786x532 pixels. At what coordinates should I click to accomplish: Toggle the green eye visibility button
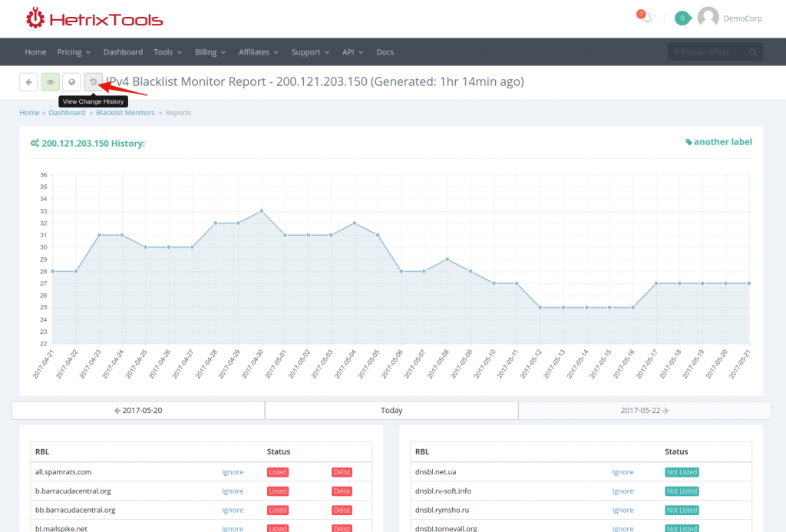(x=50, y=81)
